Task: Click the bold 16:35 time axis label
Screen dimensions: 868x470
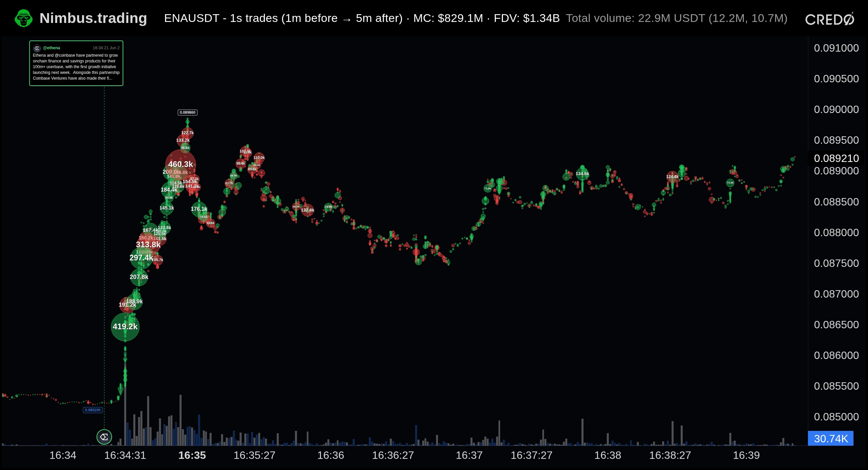Action: coord(192,455)
